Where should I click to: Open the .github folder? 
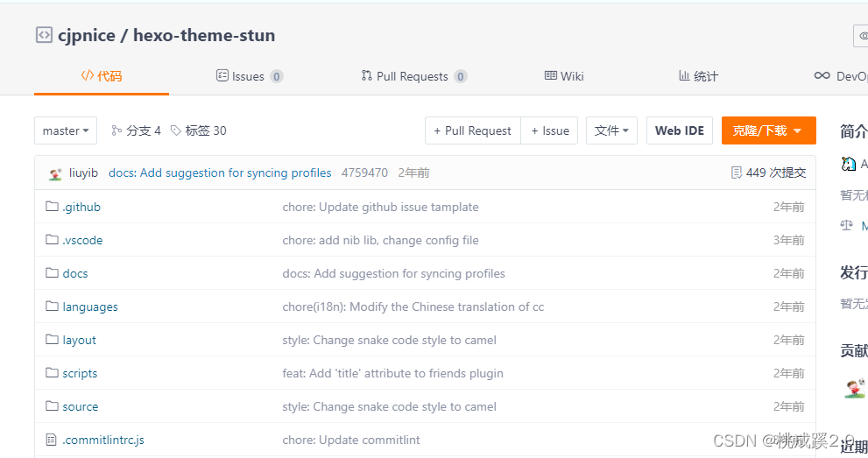tap(81, 207)
